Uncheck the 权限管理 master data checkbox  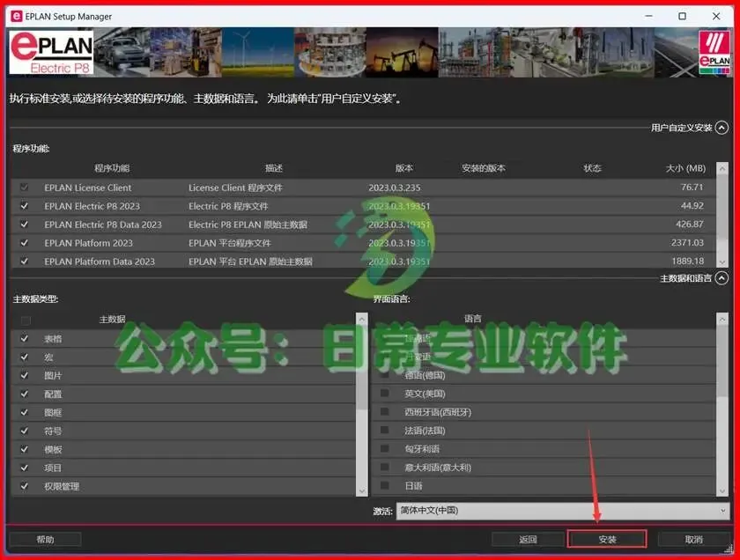pos(24,485)
